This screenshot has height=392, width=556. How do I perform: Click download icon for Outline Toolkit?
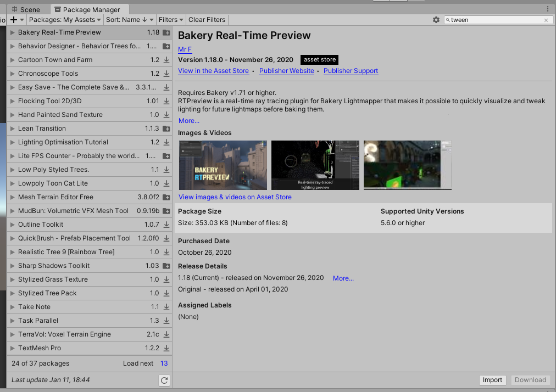[x=166, y=225]
